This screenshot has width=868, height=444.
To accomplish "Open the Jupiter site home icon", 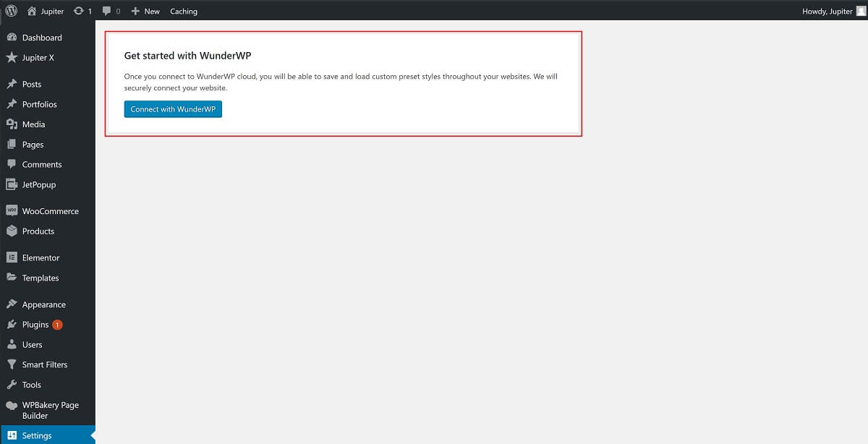I will pyautogui.click(x=32, y=11).
